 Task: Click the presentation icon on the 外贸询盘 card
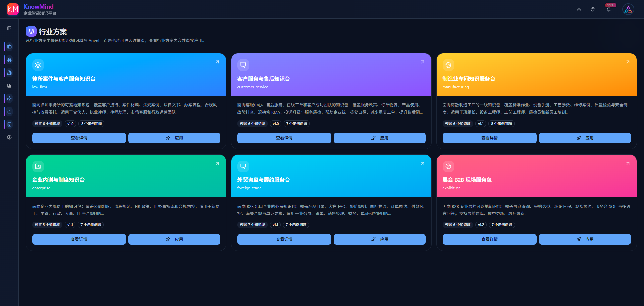click(x=243, y=166)
